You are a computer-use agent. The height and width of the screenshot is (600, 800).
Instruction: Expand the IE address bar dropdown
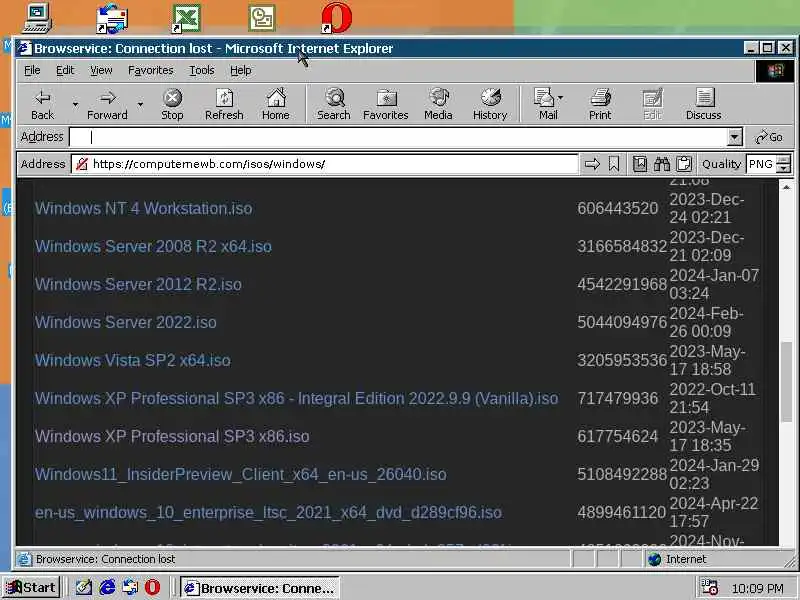click(x=735, y=137)
